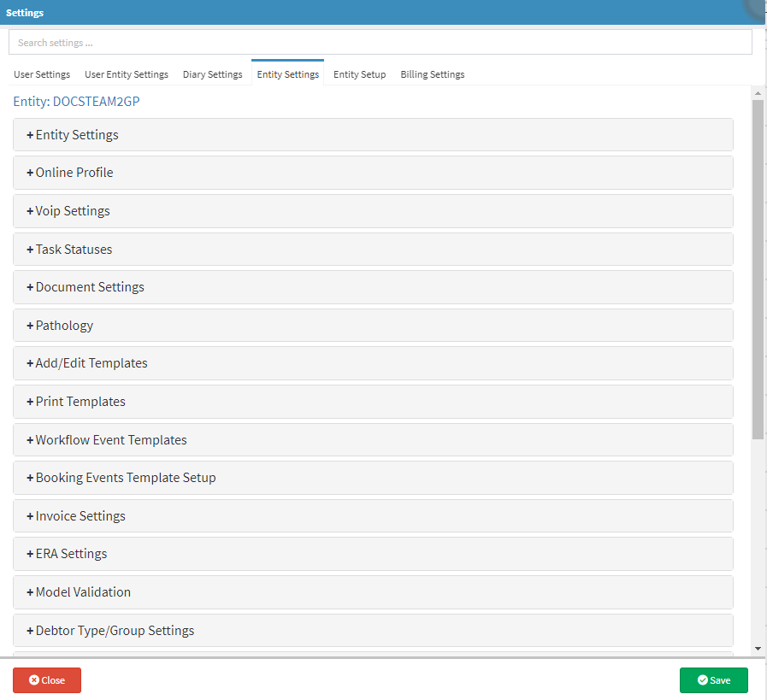Expand the Invoice Settings section
Screen dimensions: 767x700
373,516
